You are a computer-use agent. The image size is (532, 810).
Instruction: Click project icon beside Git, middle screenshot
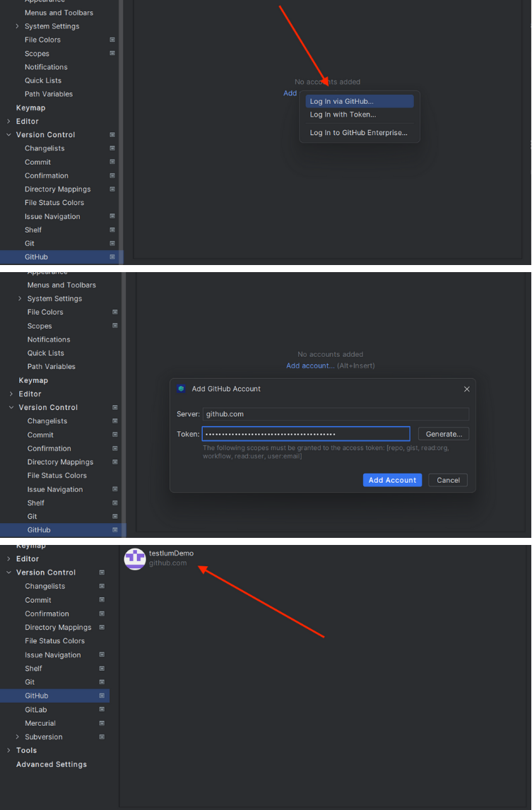click(x=114, y=516)
